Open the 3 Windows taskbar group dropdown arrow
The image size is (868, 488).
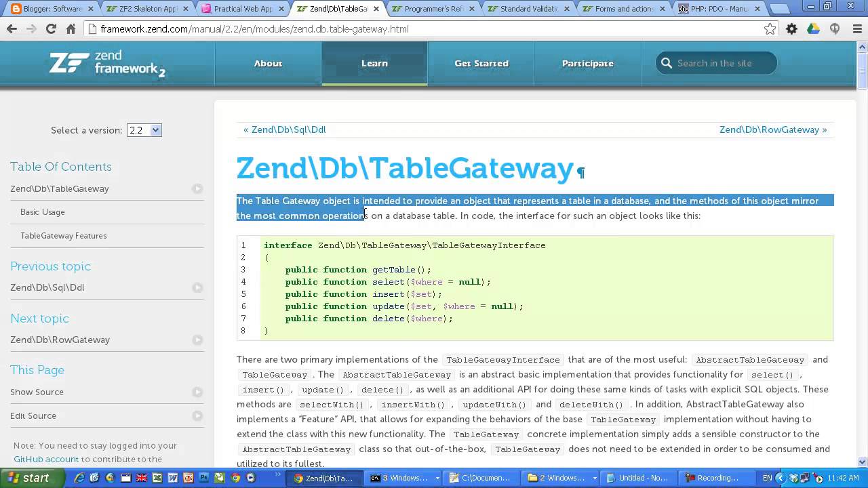point(437,478)
